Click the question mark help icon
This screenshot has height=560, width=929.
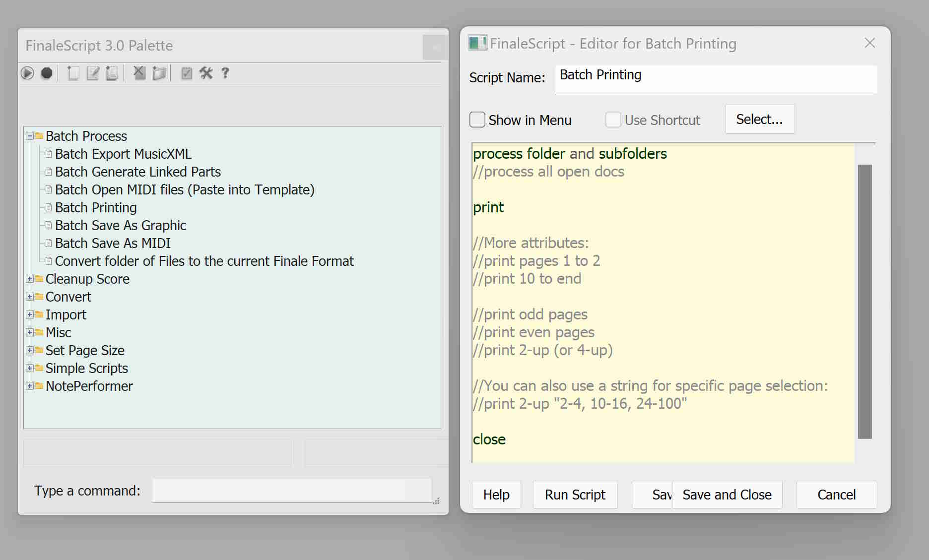tap(225, 73)
